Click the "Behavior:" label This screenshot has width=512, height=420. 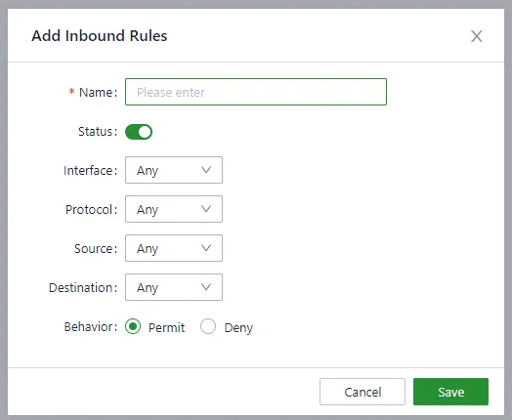pos(91,327)
